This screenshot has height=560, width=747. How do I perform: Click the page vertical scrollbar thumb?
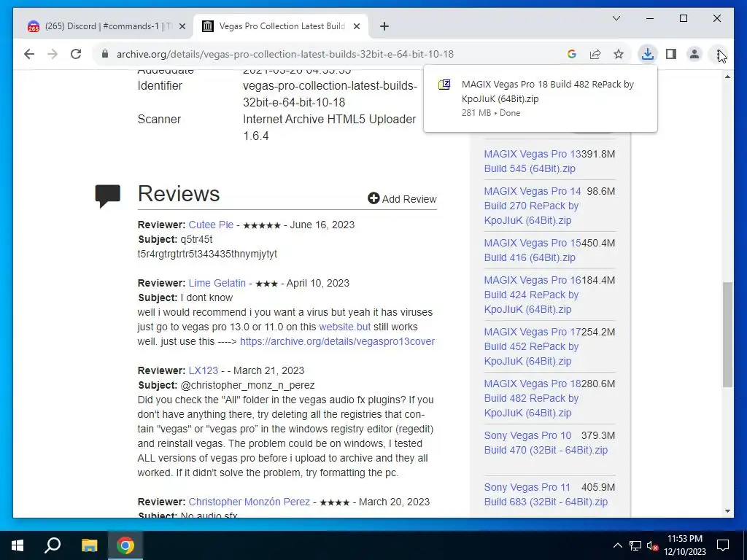727,334
